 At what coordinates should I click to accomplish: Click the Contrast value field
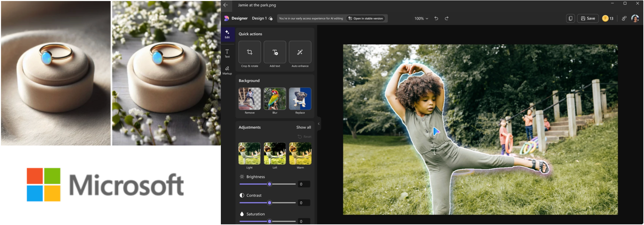(x=304, y=203)
